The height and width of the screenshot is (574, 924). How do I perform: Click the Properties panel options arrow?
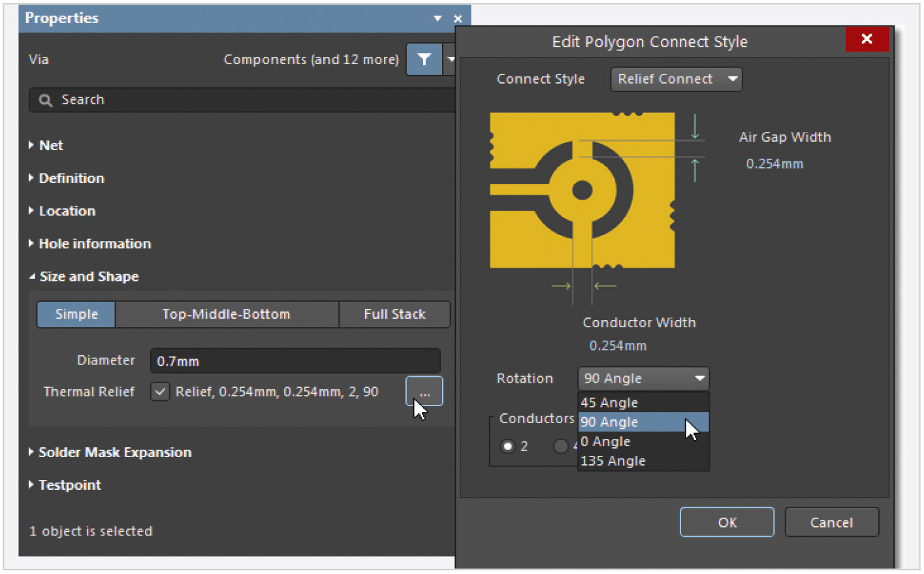click(438, 18)
